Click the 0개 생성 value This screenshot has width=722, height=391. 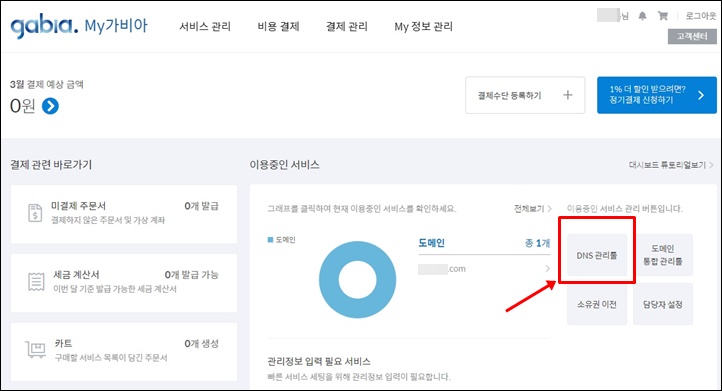[x=202, y=344]
